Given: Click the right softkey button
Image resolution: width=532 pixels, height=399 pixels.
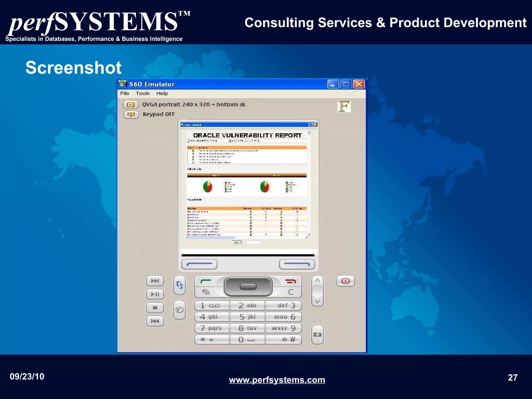Looking at the screenshot, I should (297, 264).
